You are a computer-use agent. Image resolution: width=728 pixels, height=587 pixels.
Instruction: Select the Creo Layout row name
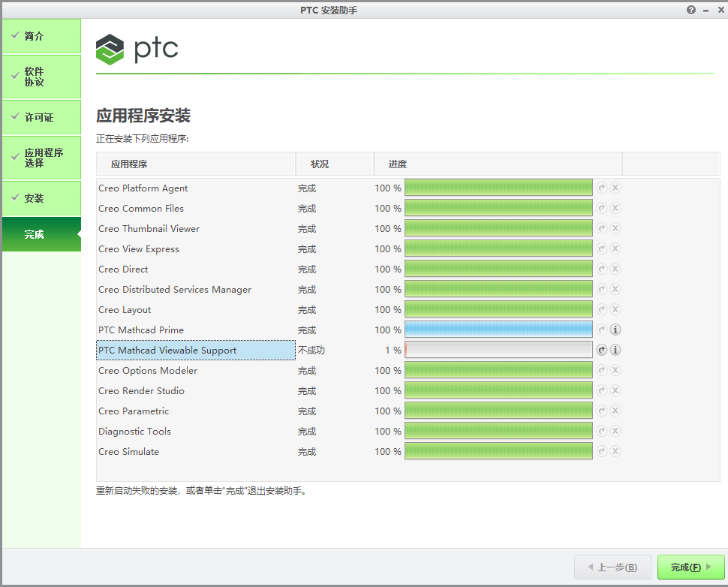coord(125,310)
